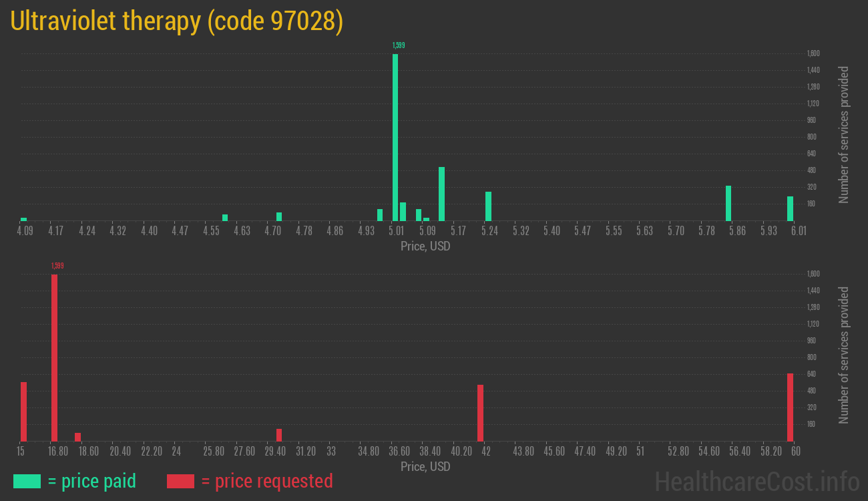Click the red 1,599 value label
The image size is (868, 501).
(57, 266)
